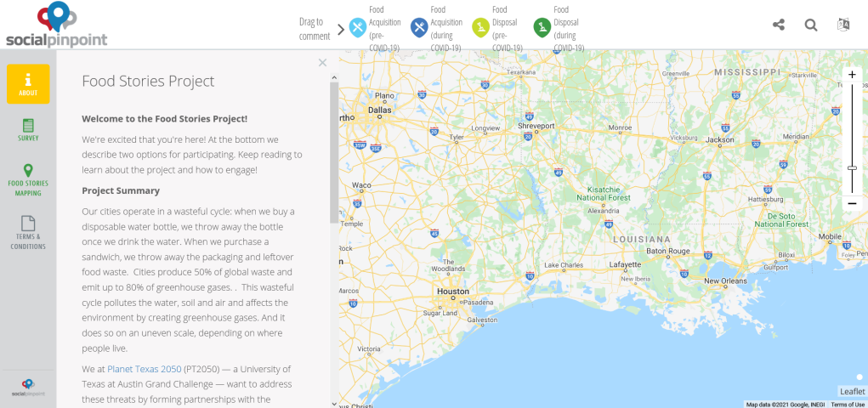
Task: Select the Food Acquisition pre-COVID-19 marker icon
Action: coord(358,27)
